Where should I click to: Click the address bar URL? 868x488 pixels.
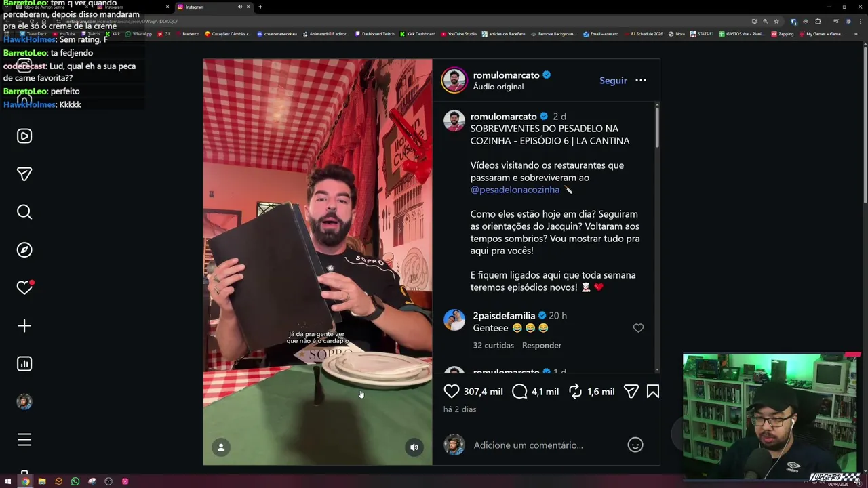pyautogui.click(x=121, y=21)
